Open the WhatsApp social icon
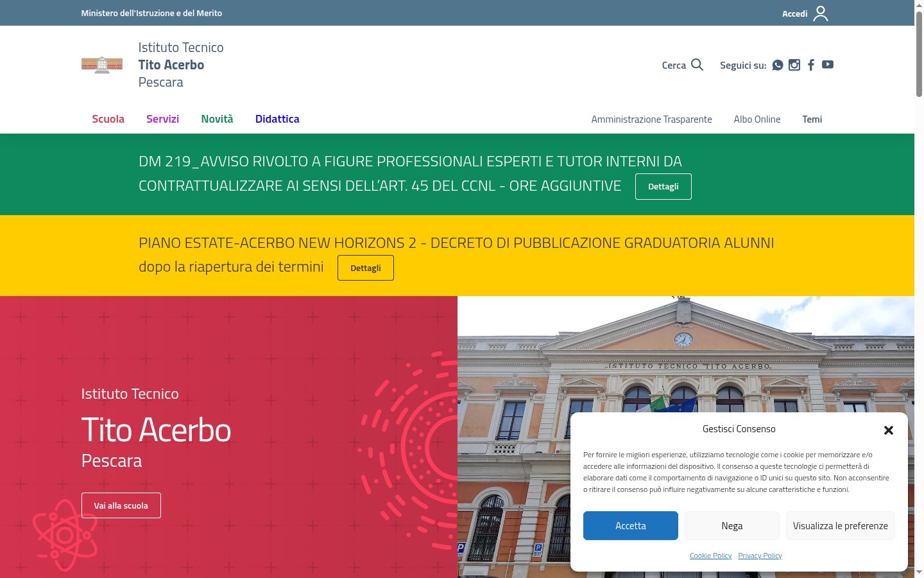This screenshot has height=578, width=924. point(778,65)
